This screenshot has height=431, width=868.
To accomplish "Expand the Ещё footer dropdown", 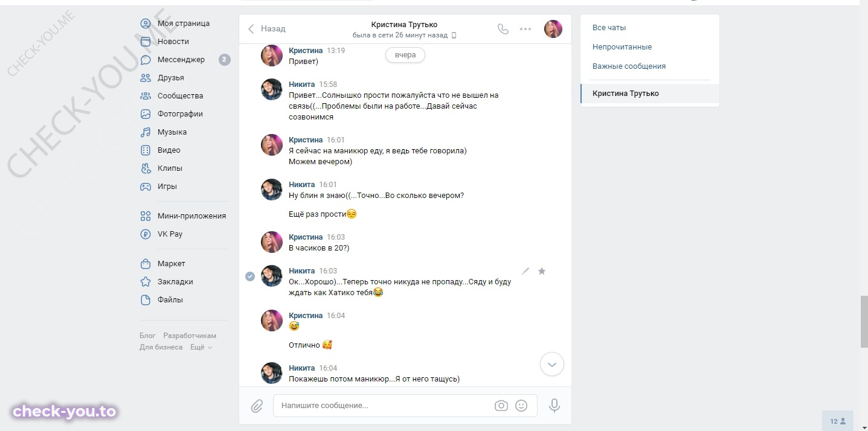I will (x=201, y=347).
